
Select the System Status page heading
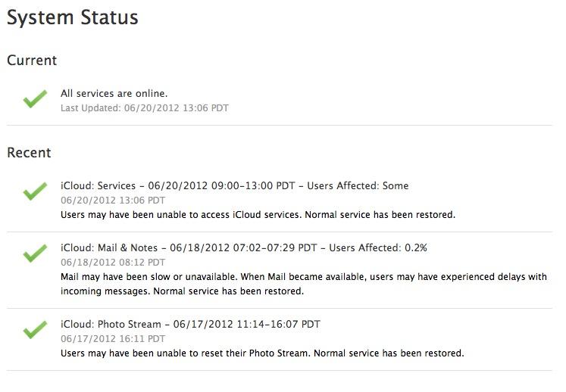pos(73,17)
